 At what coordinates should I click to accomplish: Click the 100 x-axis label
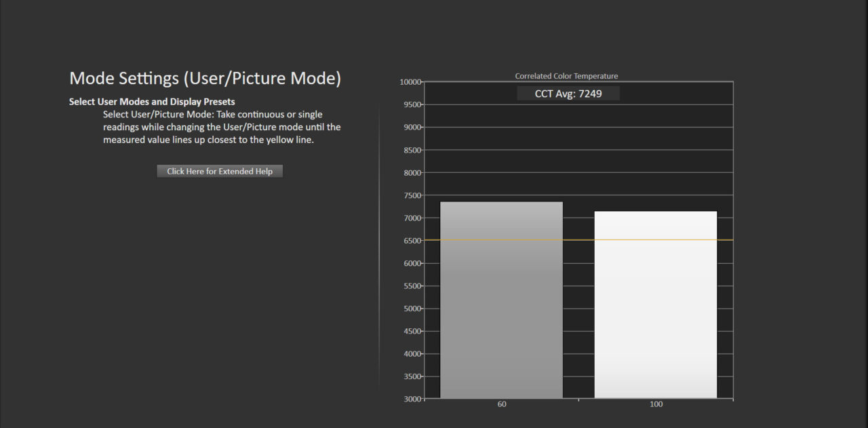pos(656,405)
